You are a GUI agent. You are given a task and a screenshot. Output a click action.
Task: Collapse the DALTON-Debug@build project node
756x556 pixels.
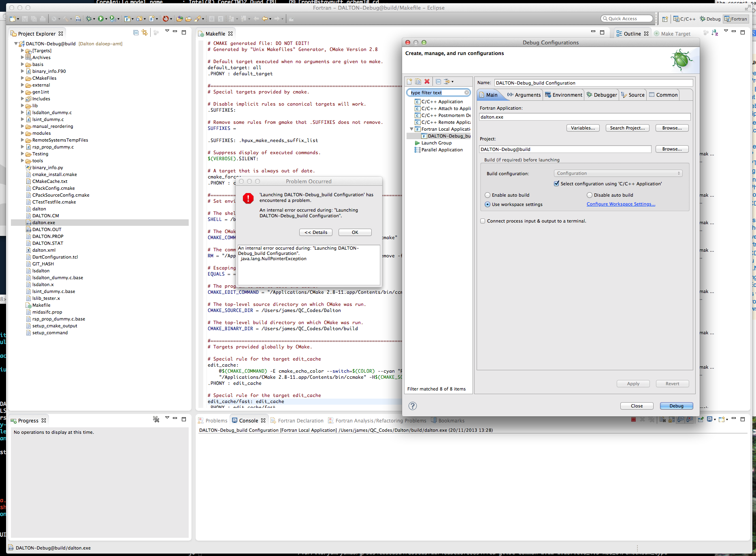[x=16, y=44]
